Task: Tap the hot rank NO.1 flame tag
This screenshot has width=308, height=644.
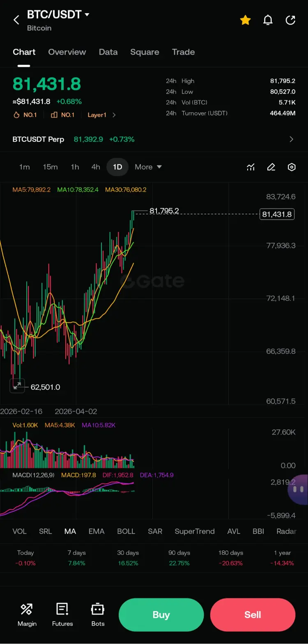Action: pos(25,115)
